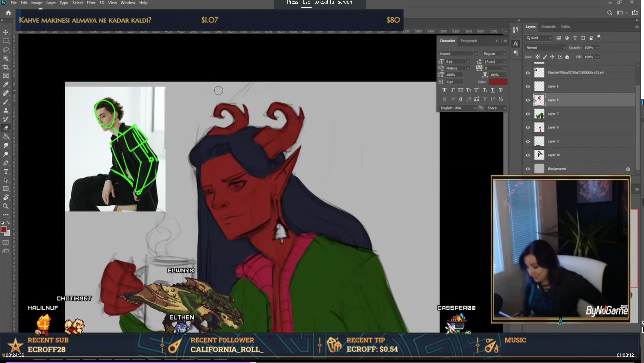Open the History panel icon
644x363 pixels.
coord(516,30)
